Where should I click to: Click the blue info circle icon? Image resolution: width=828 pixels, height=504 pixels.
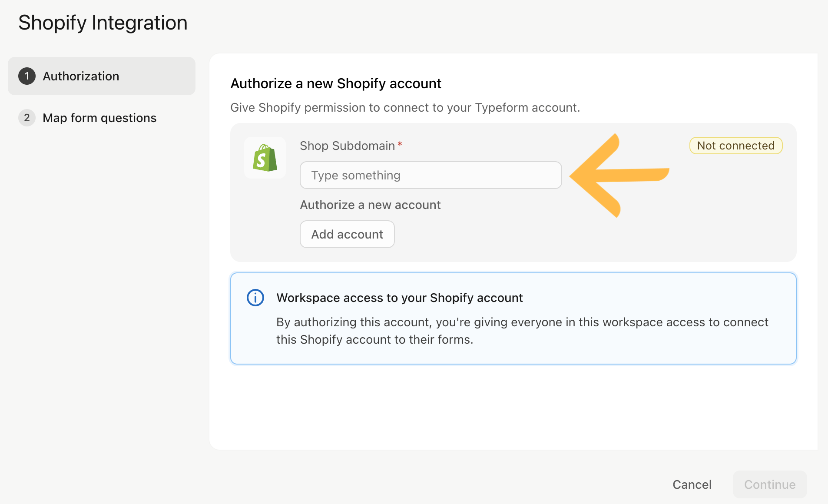255,298
